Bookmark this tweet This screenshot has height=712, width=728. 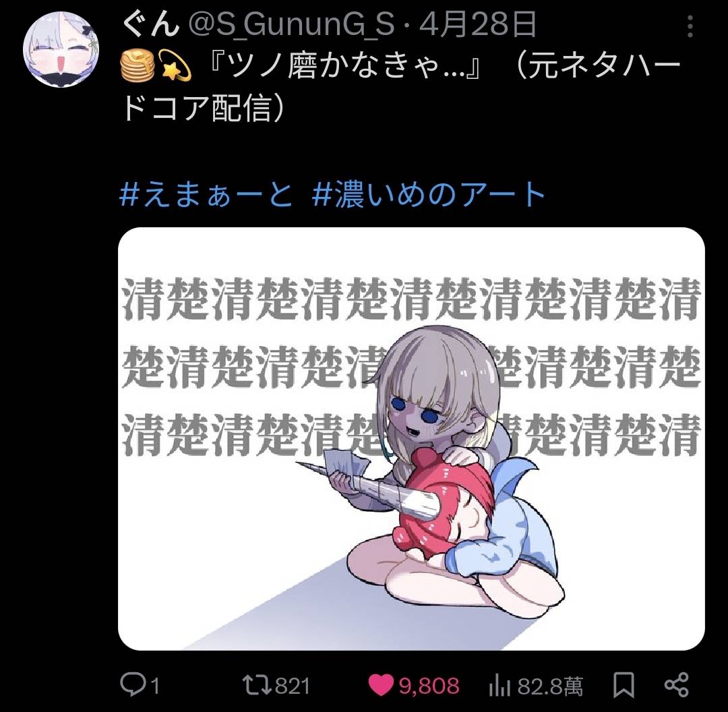pyautogui.click(x=624, y=686)
